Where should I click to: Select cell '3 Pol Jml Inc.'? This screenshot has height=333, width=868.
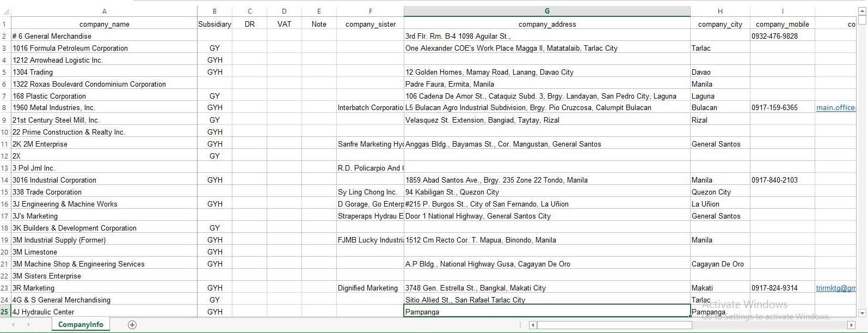(x=104, y=168)
